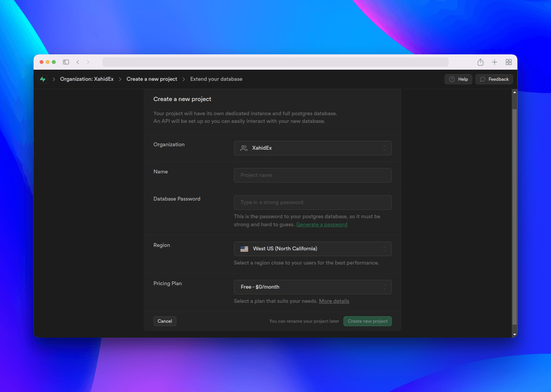Click the US flag icon in Region selector
Image resolution: width=551 pixels, height=392 pixels.
(244, 248)
